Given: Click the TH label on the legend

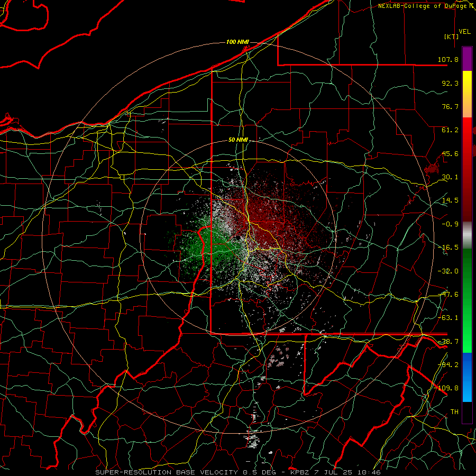Looking at the screenshot, I should pos(454,412).
